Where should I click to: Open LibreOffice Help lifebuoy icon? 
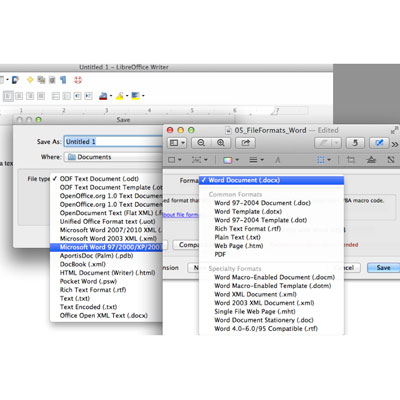pos(78,80)
